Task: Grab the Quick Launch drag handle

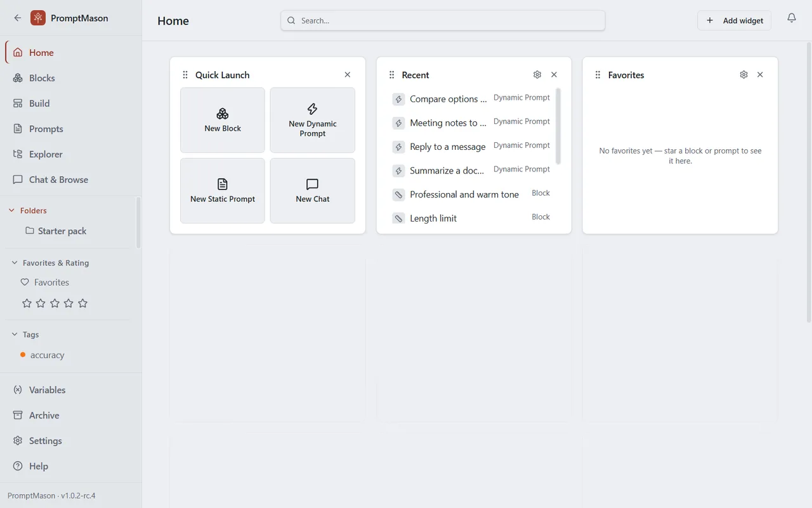Action: pyautogui.click(x=185, y=75)
